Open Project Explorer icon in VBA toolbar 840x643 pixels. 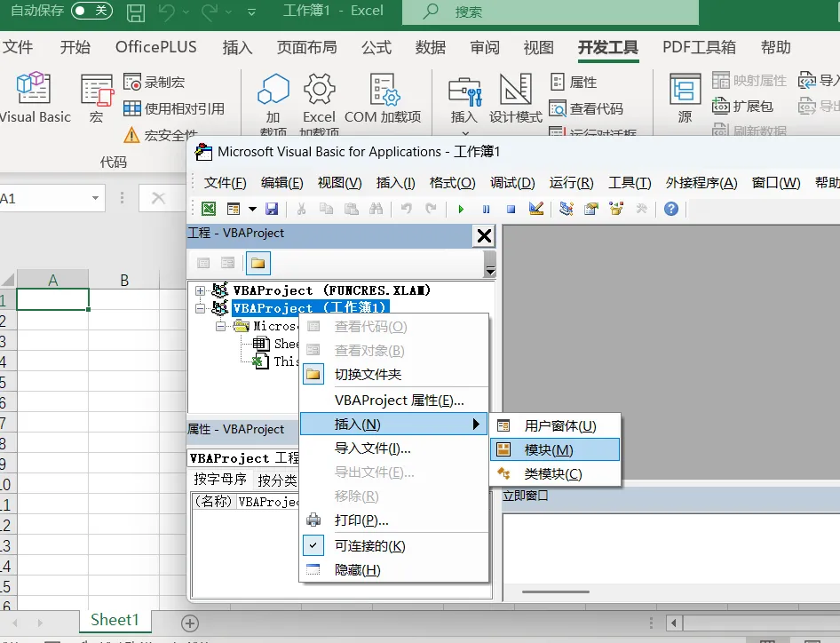pyautogui.click(x=567, y=209)
